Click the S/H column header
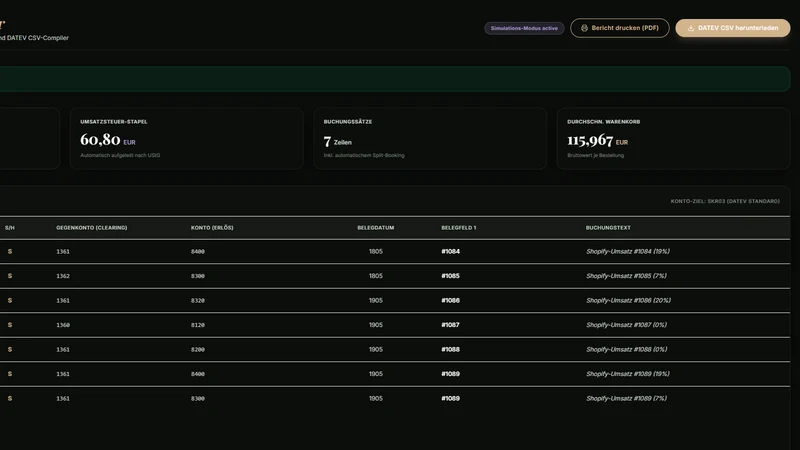This screenshot has width=800, height=450. [10, 228]
